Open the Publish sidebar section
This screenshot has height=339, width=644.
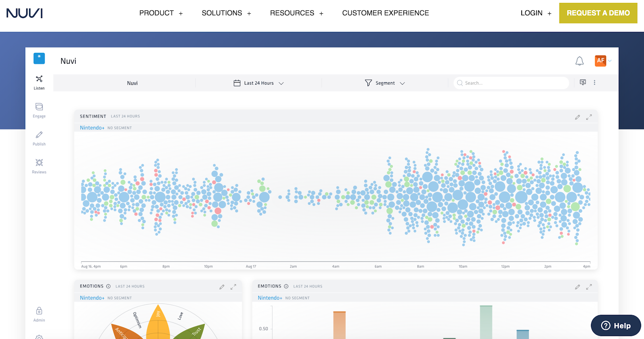(x=39, y=138)
